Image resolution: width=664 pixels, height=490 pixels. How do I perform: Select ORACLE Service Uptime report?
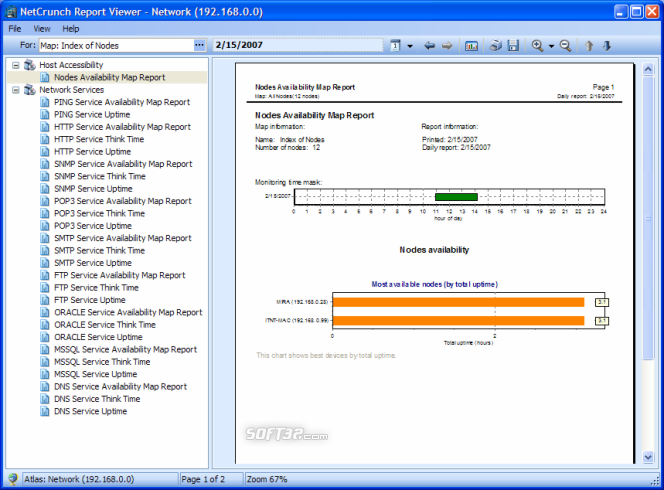point(98,337)
